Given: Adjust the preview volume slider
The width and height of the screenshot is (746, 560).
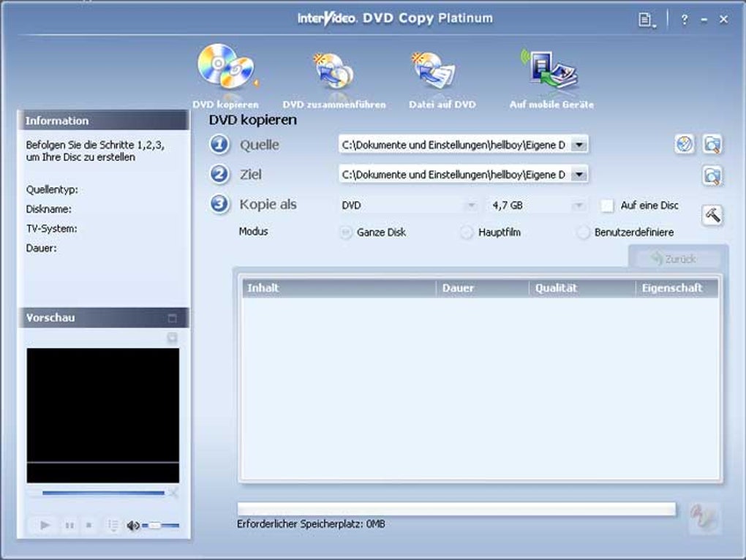Looking at the screenshot, I should [161, 526].
